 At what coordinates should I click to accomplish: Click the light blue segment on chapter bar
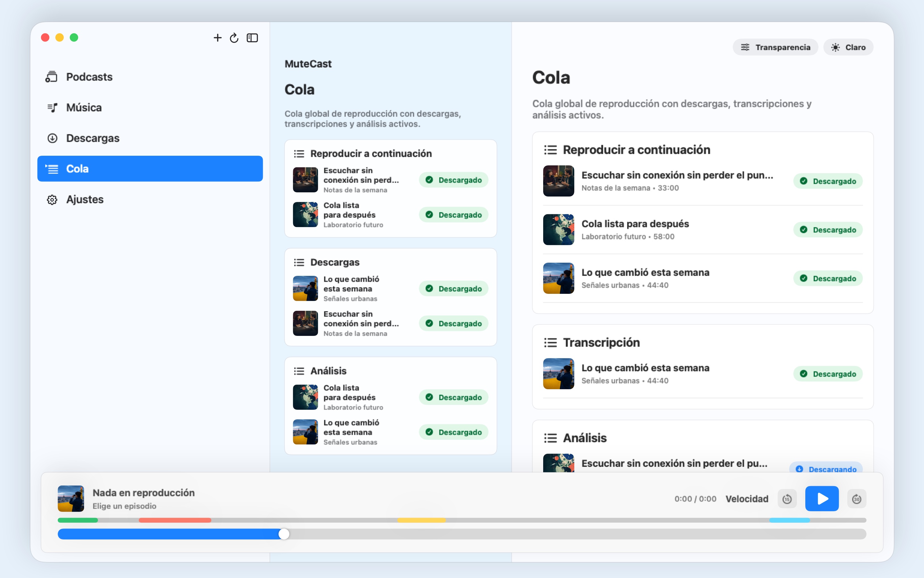[790, 520]
